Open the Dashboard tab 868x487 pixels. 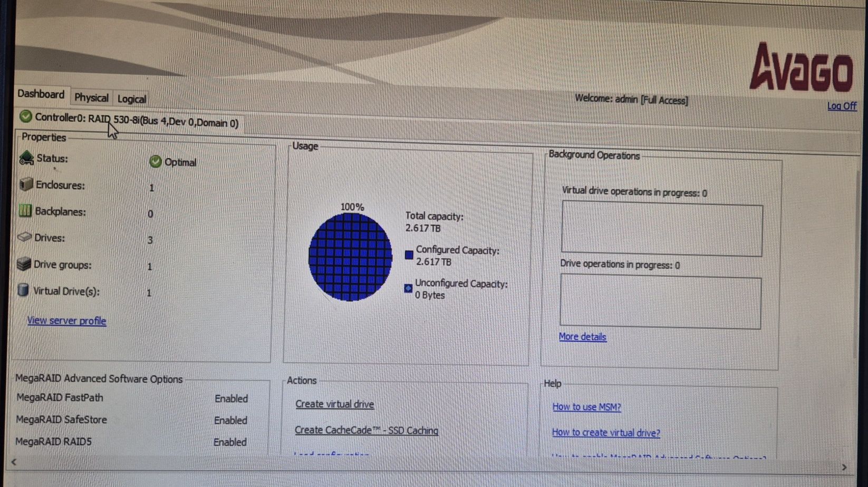click(x=41, y=94)
